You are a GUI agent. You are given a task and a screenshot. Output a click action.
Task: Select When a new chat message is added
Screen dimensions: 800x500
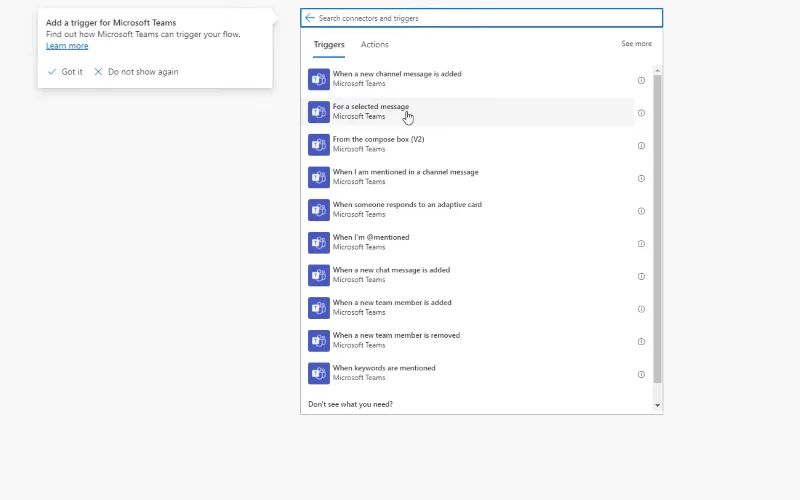469,275
